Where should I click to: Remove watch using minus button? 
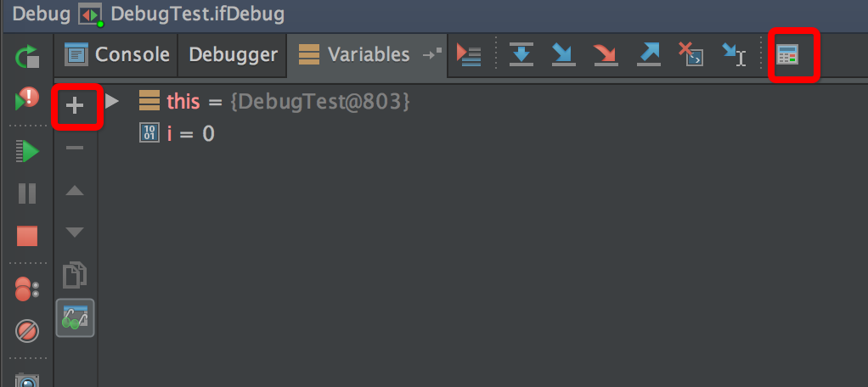pyautogui.click(x=75, y=148)
